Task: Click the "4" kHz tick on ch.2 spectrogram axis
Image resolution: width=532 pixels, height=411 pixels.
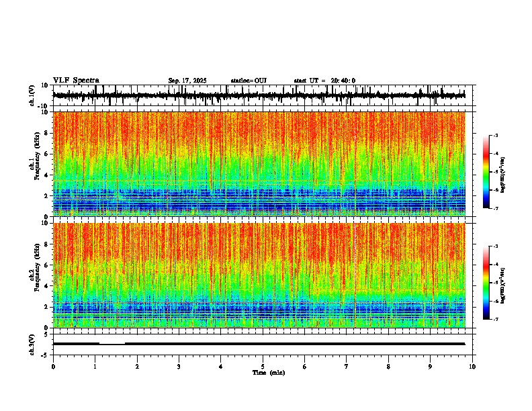Action: click(47, 286)
